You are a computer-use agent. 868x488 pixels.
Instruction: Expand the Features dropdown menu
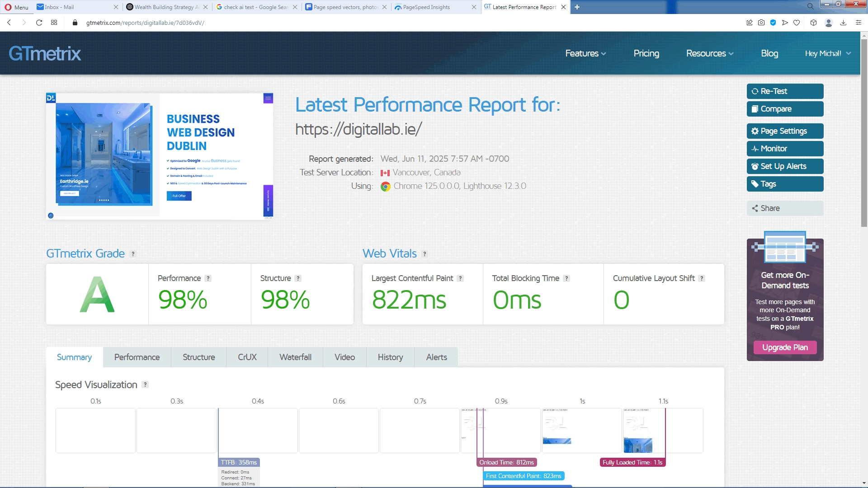point(585,53)
